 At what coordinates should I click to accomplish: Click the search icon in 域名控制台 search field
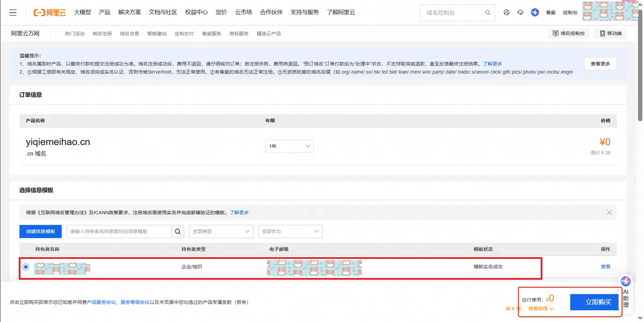tap(487, 12)
